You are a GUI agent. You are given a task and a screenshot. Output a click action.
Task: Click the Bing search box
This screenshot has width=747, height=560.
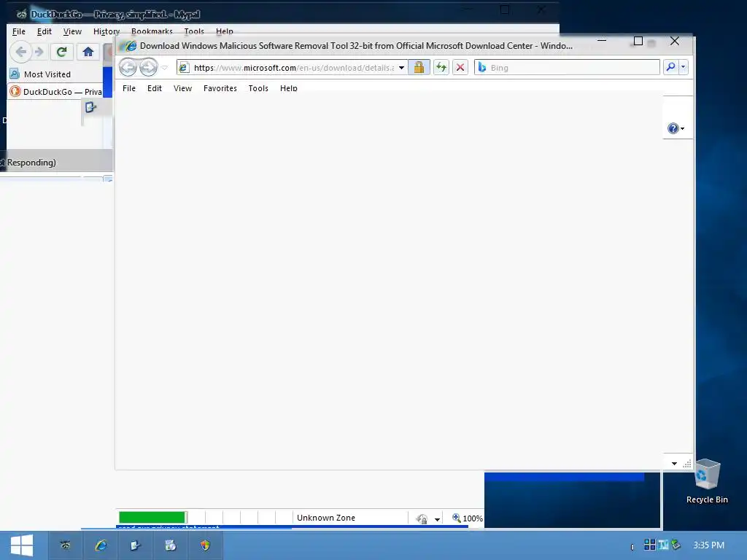(567, 68)
